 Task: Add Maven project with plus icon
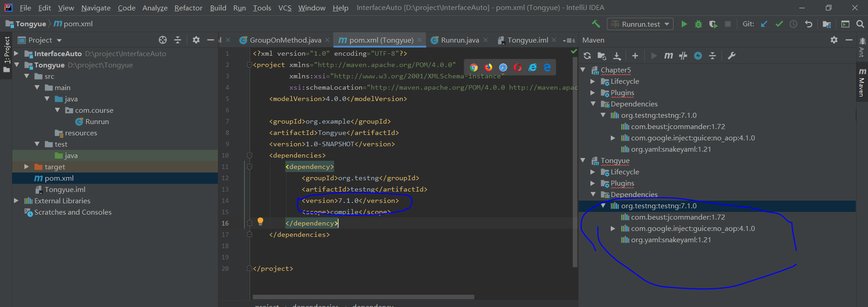click(635, 56)
